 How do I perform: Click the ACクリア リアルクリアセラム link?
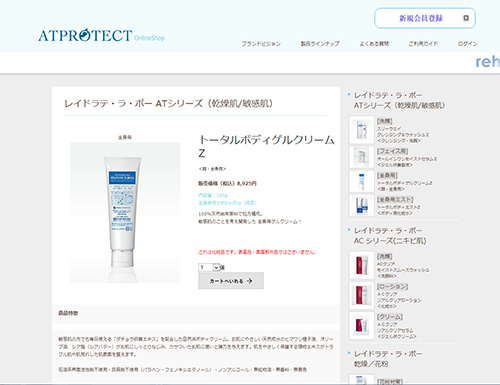[x=395, y=328]
